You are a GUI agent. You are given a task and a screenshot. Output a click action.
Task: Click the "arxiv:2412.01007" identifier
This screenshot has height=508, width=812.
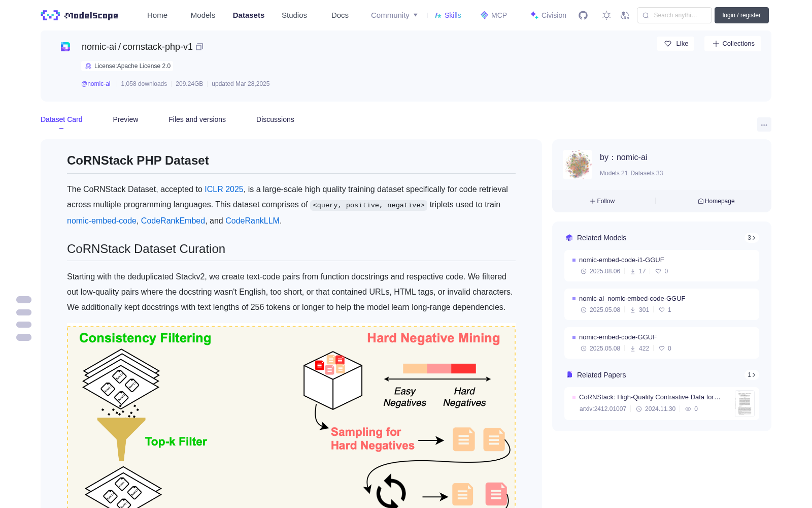tap(602, 409)
